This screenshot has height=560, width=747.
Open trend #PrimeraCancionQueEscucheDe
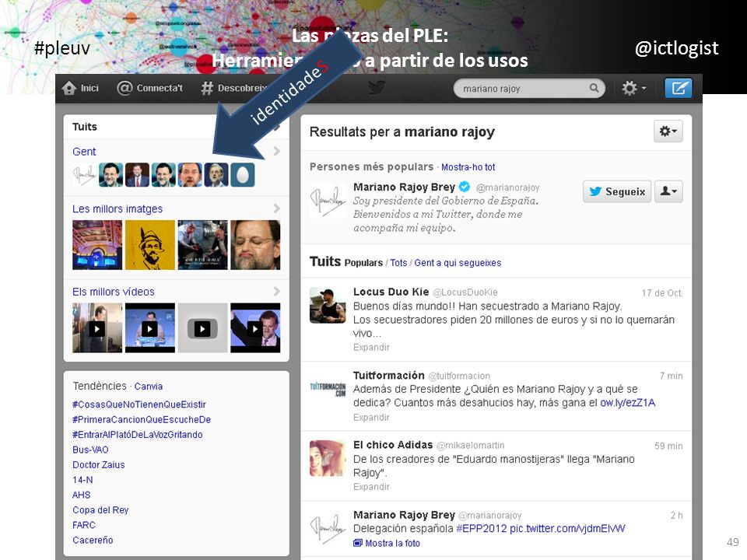142,419
